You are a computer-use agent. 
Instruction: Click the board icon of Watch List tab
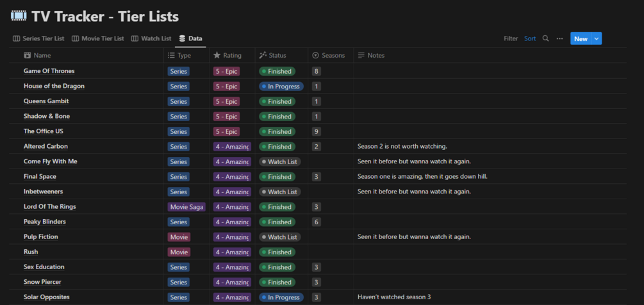pos(135,38)
